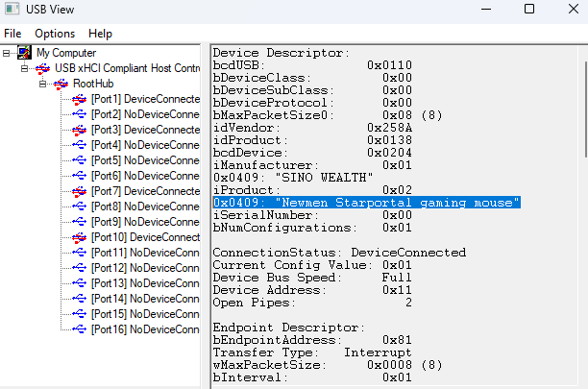
Task: Click the USB View app icon in title bar
Action: pos(12,9)
